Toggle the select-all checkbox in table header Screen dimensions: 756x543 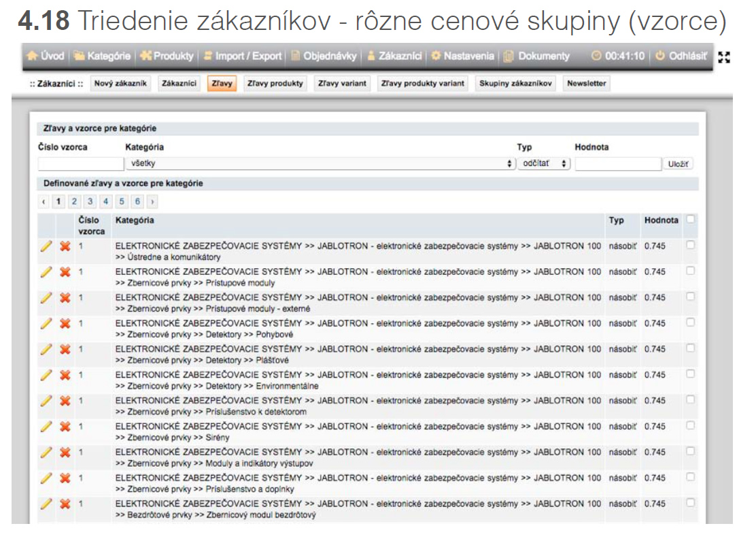[691, 220]
